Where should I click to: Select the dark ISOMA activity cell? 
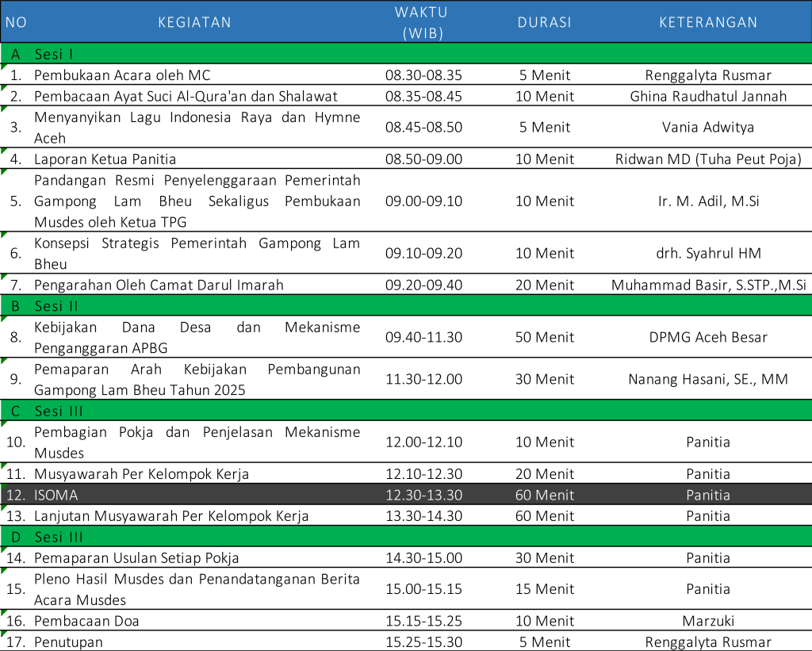tap(56, 495)
